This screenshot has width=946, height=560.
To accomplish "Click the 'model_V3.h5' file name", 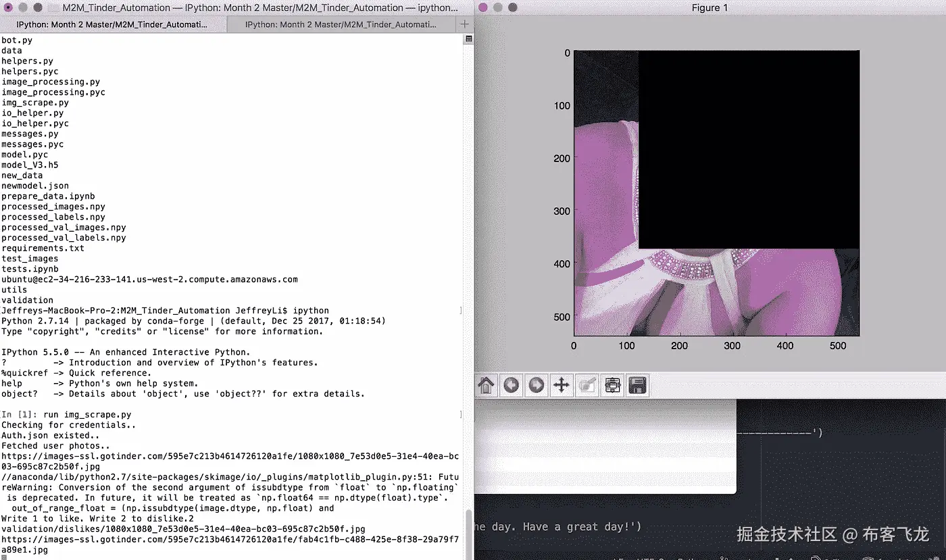I will (30, 165).
